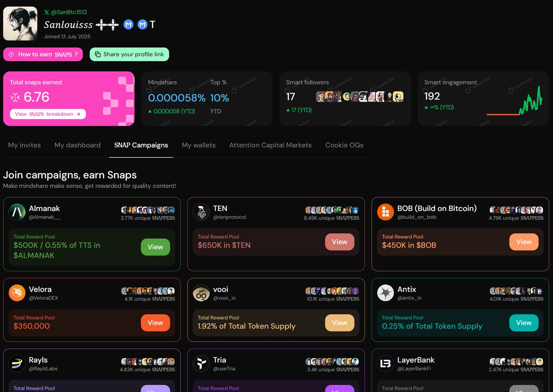Open LayerBank snappers avatar row

click(517, 362)
